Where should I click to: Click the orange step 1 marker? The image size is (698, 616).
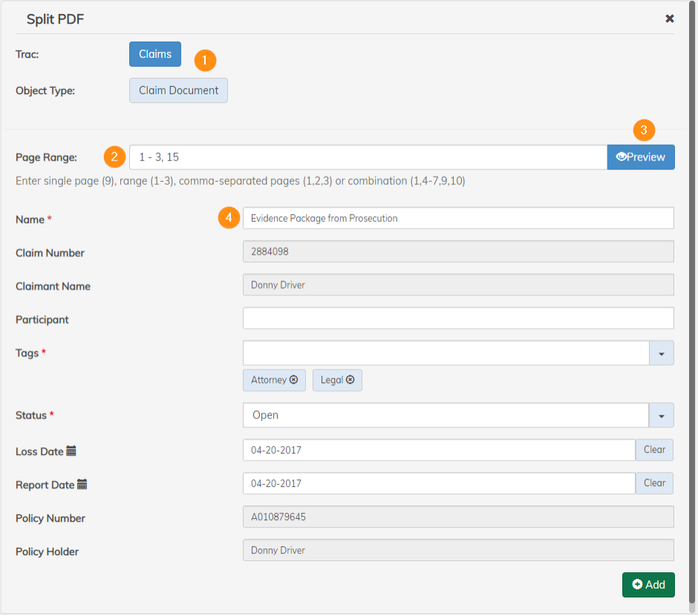(205, 60)
